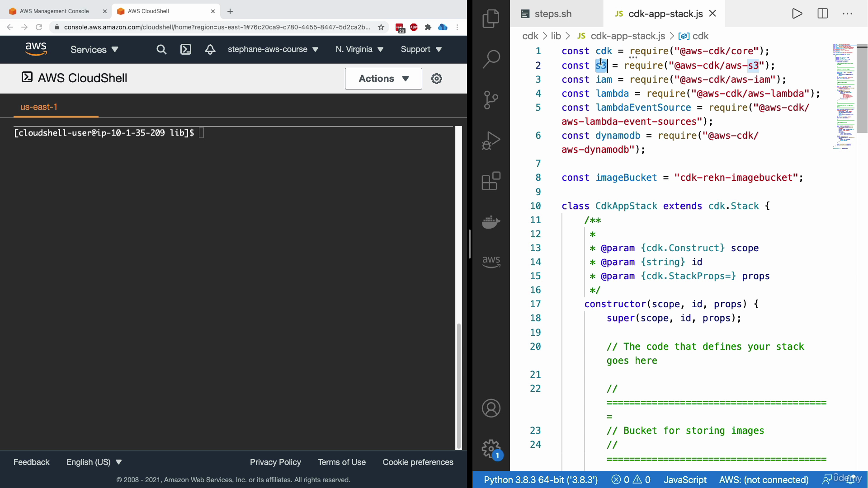Switch to AWS Management Console tab

pyautogui.click(x=54, y=11)
